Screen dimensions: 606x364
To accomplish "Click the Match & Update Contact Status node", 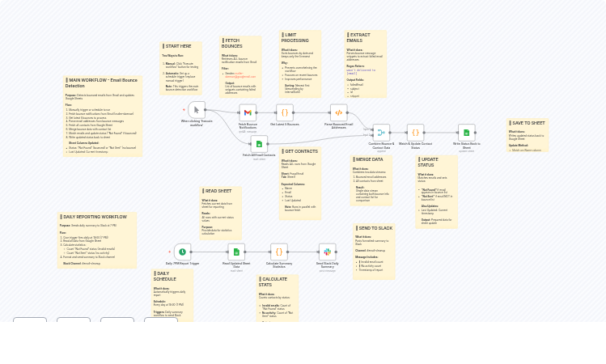I will point(415,133).
